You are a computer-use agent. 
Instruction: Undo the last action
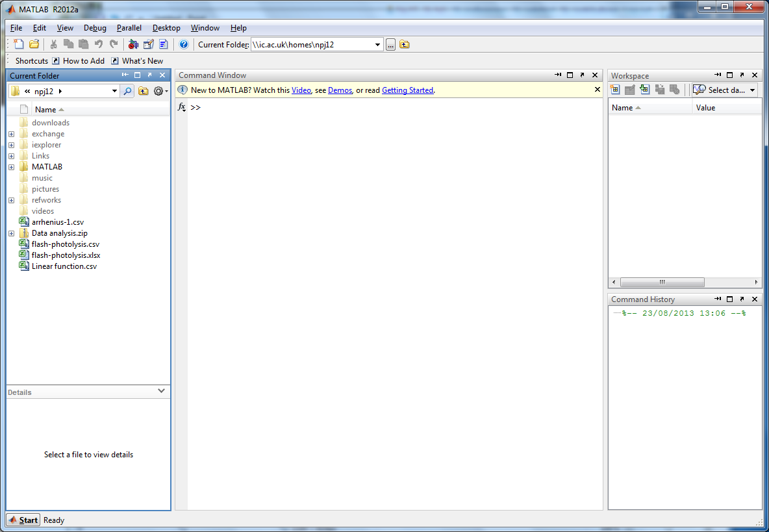(99, 45)
